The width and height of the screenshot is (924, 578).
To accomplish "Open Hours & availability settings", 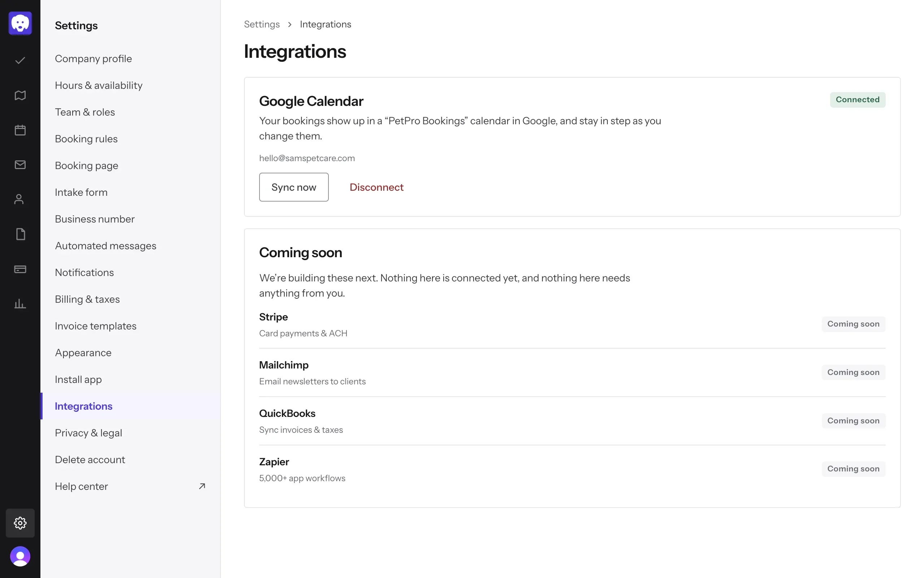I will pyautogui.click(x=130, y=85).
